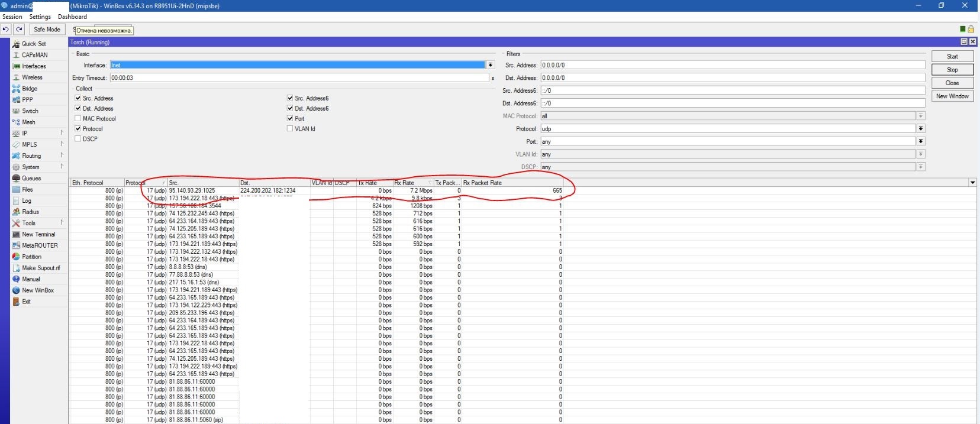980x424 pixels.
Task: Open the Bridge menu icon
Action: (x=16, y=89)
